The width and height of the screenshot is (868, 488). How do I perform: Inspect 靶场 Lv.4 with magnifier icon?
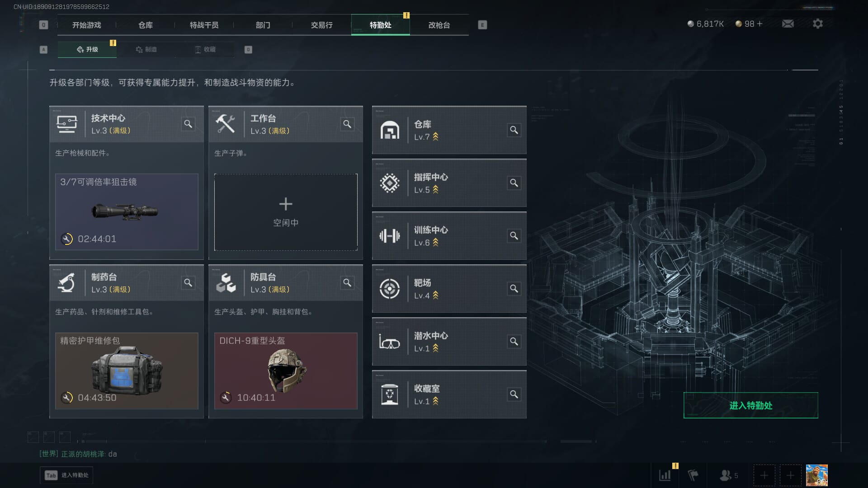(x=514, y=289)
